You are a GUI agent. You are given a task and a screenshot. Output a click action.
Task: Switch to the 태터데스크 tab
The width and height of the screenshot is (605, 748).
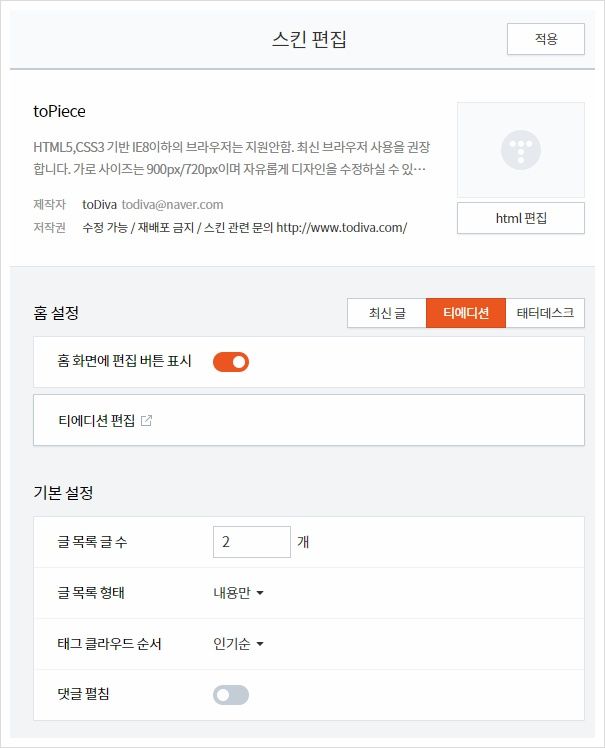click(x=545, y=313)
